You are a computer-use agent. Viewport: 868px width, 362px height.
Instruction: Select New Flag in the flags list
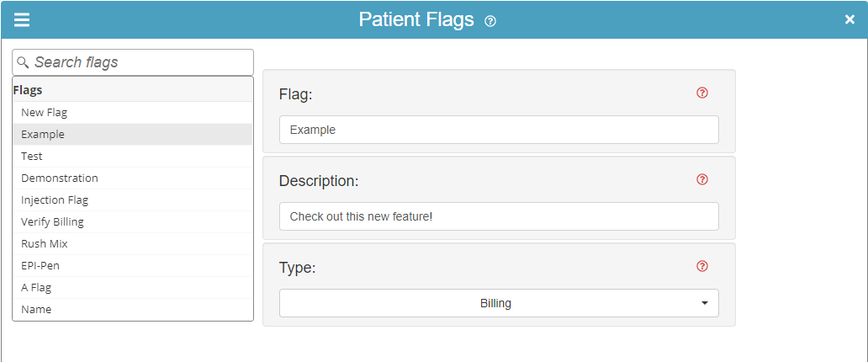pos(44,112)
